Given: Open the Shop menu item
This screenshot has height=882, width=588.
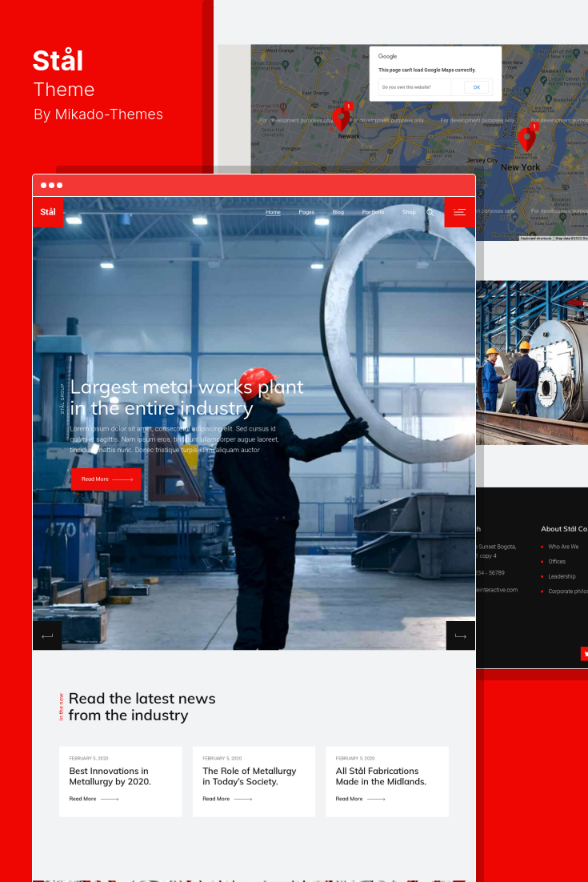Looking at the screenshot, I should pyautogui.click(x=410, y=212).
